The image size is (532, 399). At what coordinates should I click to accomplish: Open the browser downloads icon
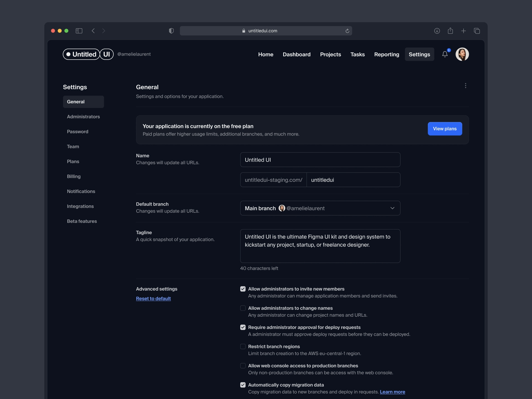pos(437,31)
